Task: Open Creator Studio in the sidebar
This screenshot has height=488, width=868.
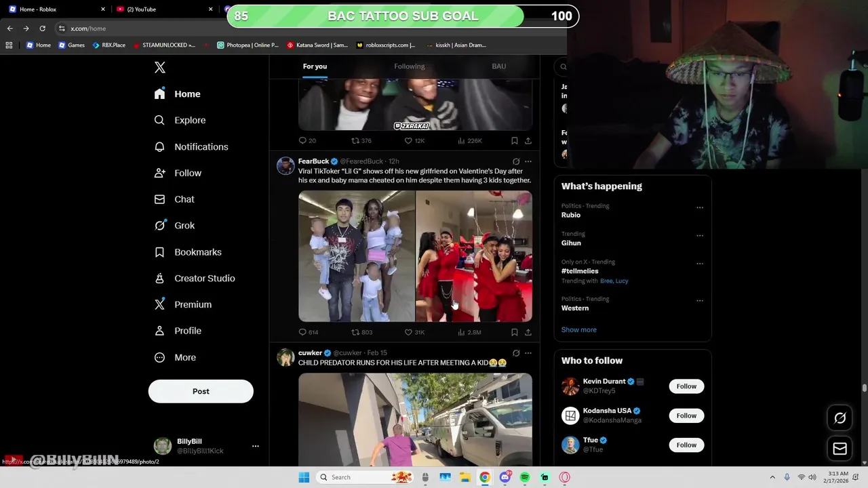Action: 195,279
